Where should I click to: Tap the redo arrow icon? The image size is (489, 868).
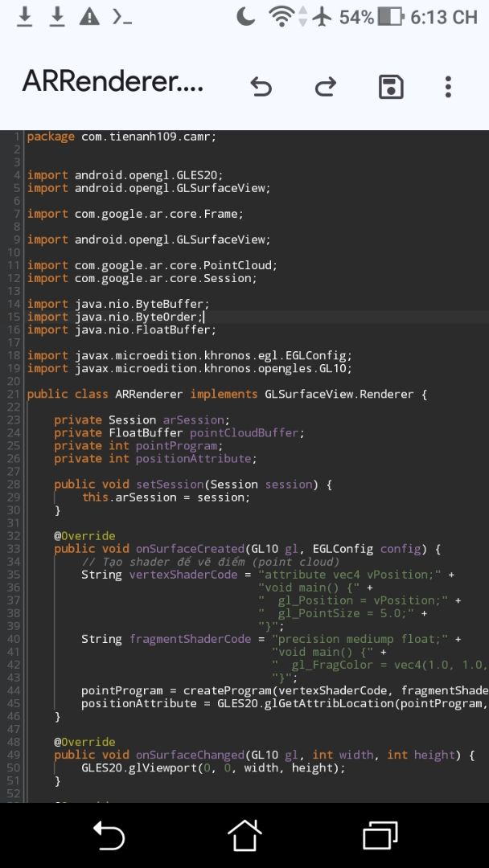(326, 87)
